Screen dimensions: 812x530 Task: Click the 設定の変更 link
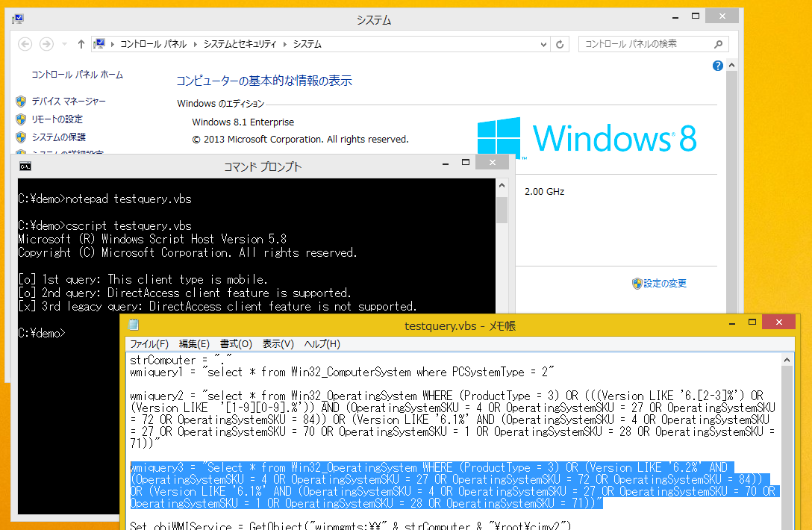[x=665, y=283]
